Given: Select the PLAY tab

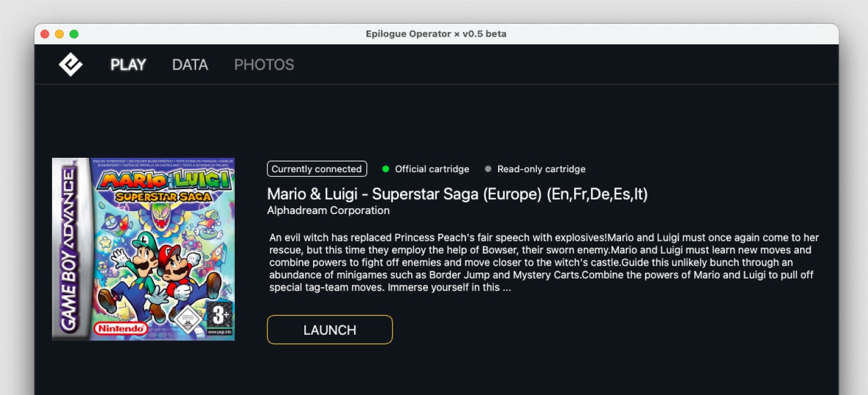Looking at the screenshot, I should point(128,64).
